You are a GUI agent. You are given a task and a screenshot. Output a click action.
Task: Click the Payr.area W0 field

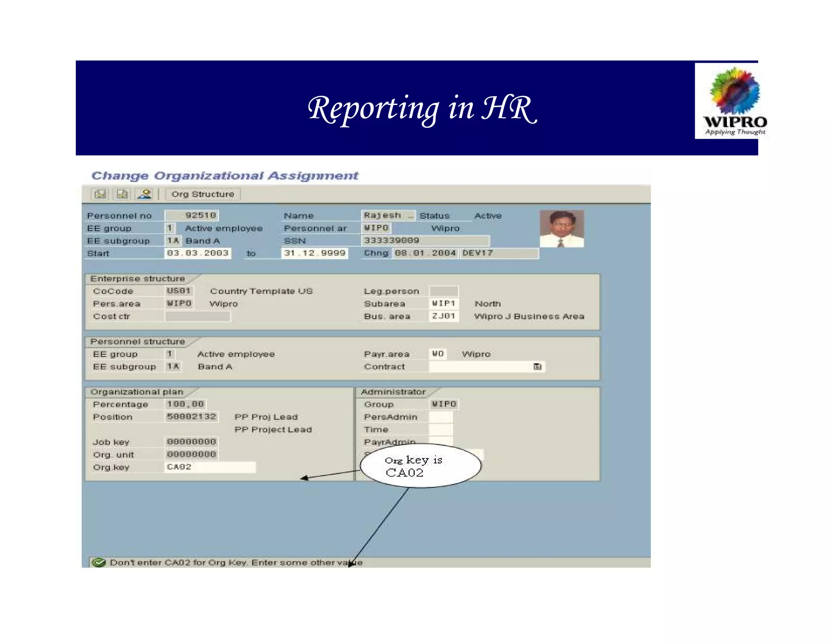point(438,354)
